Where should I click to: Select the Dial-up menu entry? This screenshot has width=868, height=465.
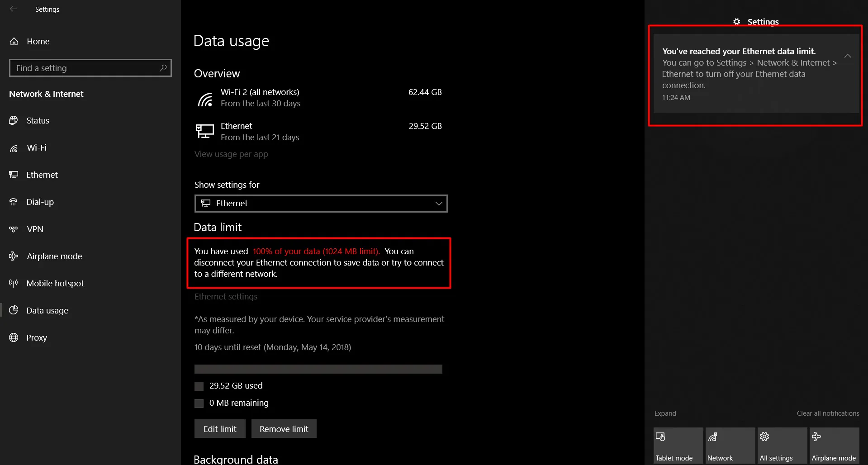(90, 202)
